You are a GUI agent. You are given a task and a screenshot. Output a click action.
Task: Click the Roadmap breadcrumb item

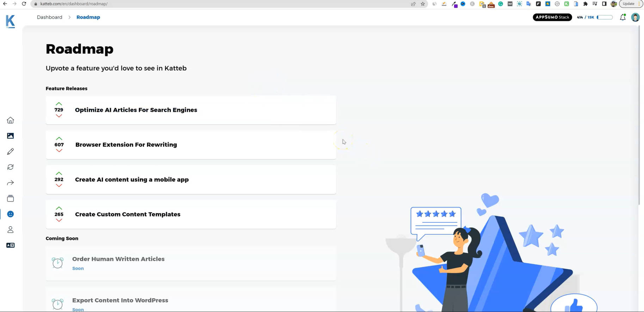pyautogui.click(x=88, y=17)
